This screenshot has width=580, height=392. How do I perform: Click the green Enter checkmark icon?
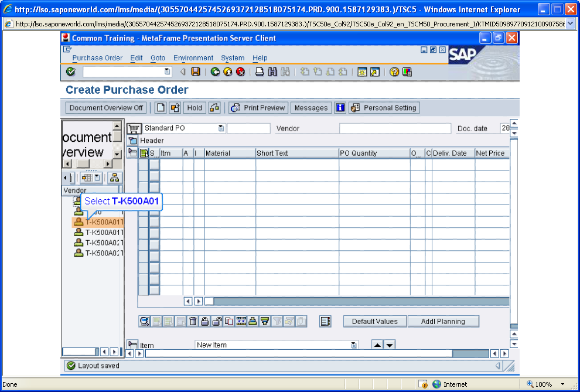(x=71, y=71)
